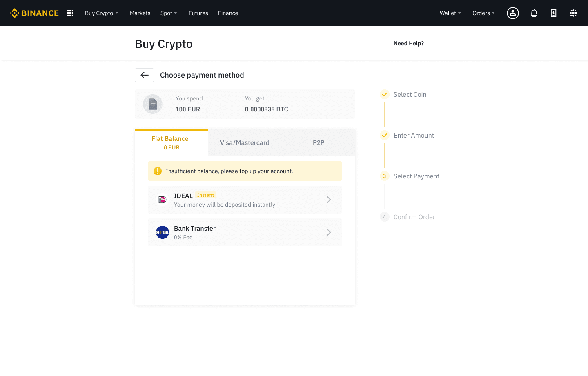
Task: Click the Need Help? link
Action: pos(409,43)
